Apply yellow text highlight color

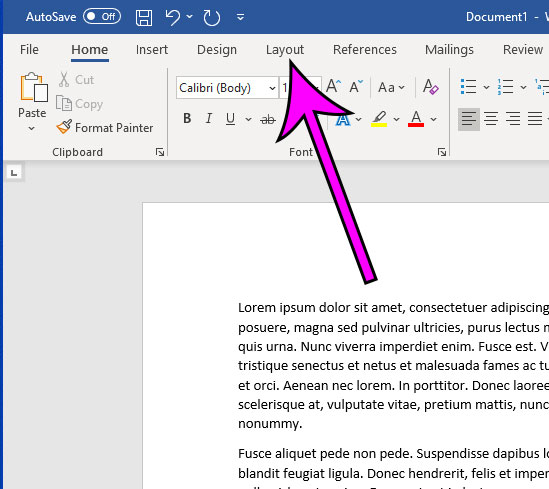(x=379, y=119)
